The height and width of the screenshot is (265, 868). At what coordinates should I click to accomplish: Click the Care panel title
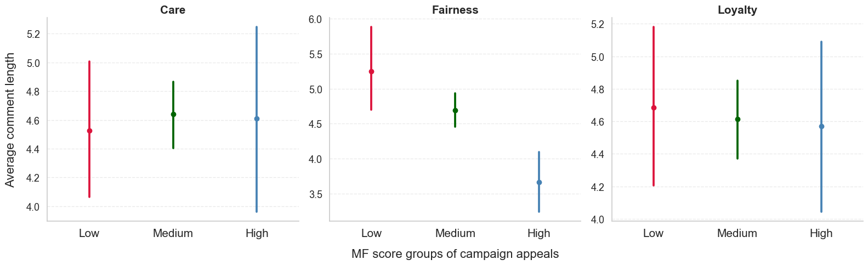tap(173, 10)
